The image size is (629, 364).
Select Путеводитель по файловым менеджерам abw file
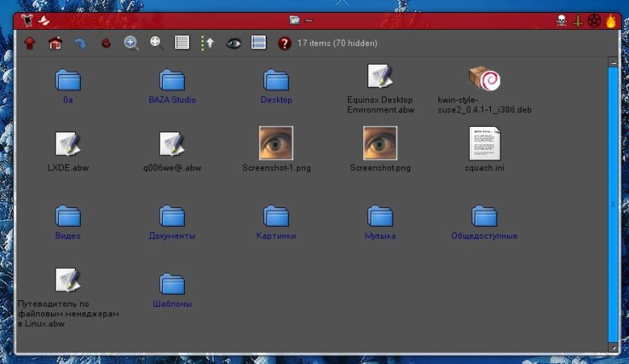tap(68, 298)
